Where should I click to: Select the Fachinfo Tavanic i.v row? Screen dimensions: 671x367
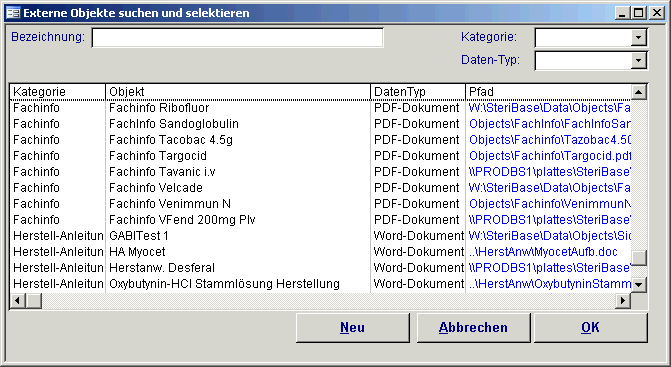point(321,172)
